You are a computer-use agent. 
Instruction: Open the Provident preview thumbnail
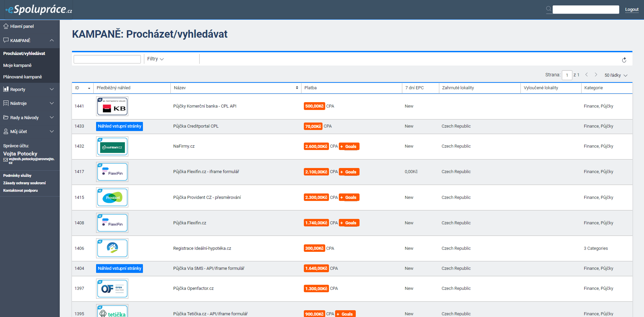tap(112, 197)
